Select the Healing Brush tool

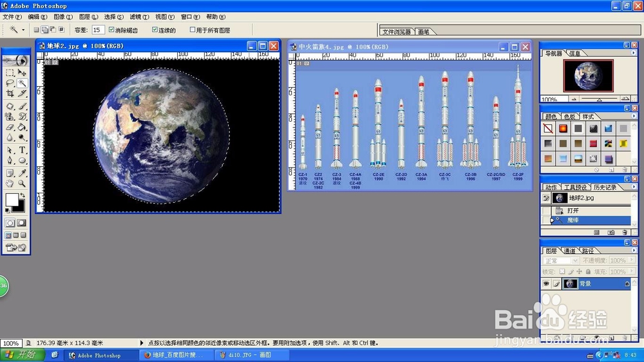(x=10, y=106)
